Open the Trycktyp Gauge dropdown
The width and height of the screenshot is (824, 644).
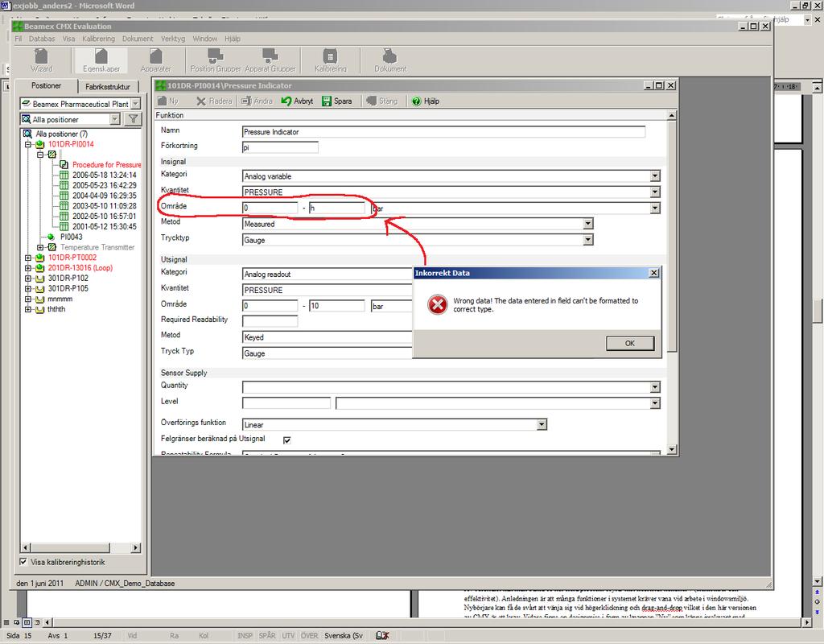tap(588, 240)
